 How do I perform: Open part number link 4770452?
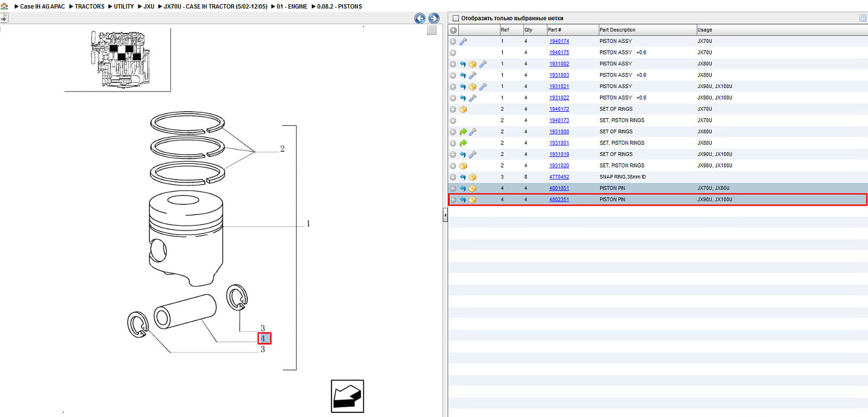pos(559,177)
